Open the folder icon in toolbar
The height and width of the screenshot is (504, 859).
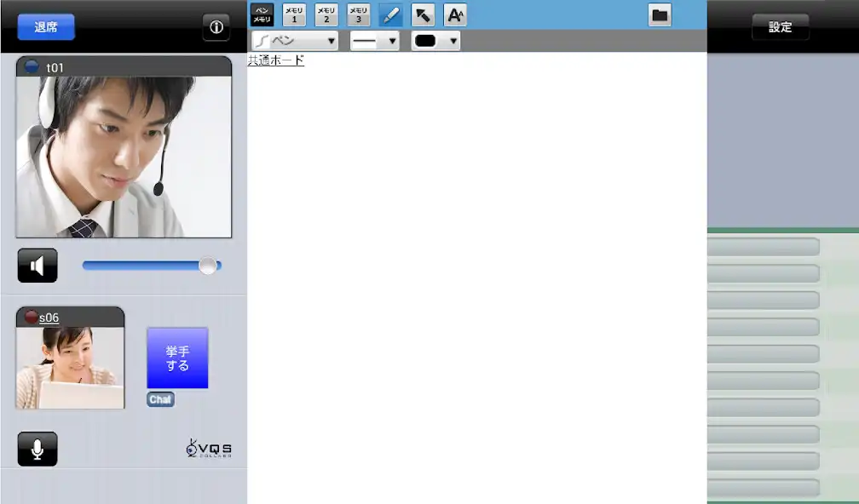[x=660, y=15]
